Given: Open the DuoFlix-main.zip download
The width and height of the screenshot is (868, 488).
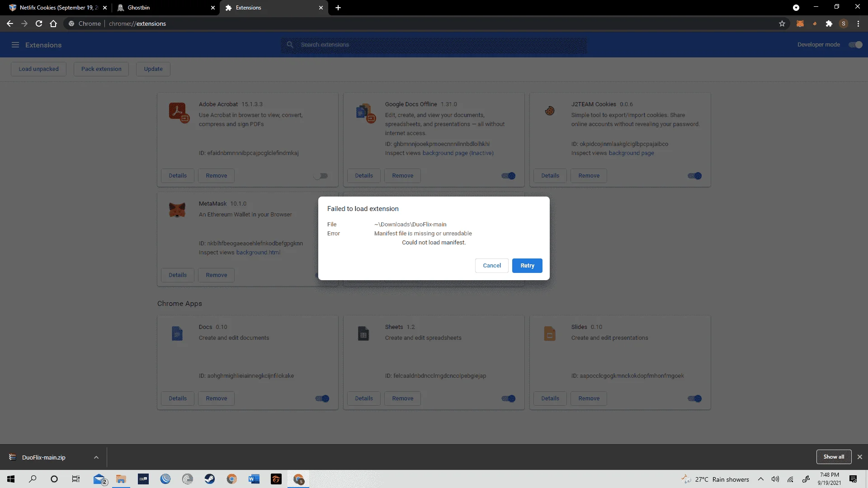Looking at the screenshot, I should [44, 457].
